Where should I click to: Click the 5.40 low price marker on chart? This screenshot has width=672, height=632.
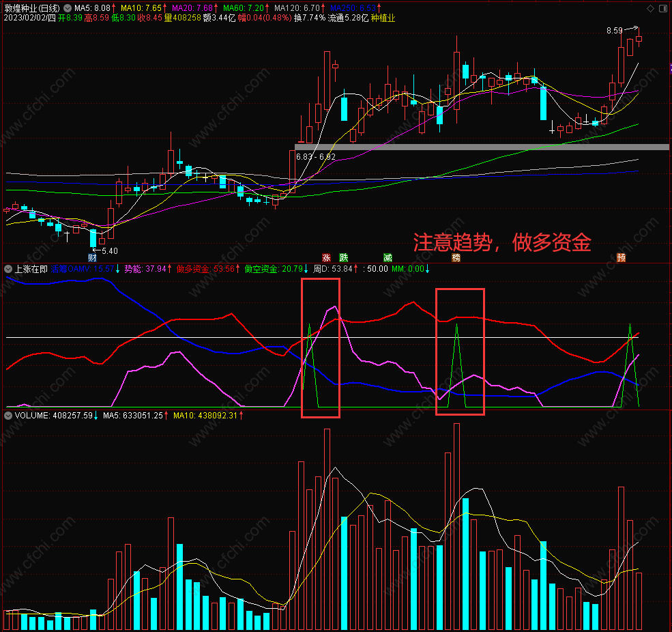109,251
